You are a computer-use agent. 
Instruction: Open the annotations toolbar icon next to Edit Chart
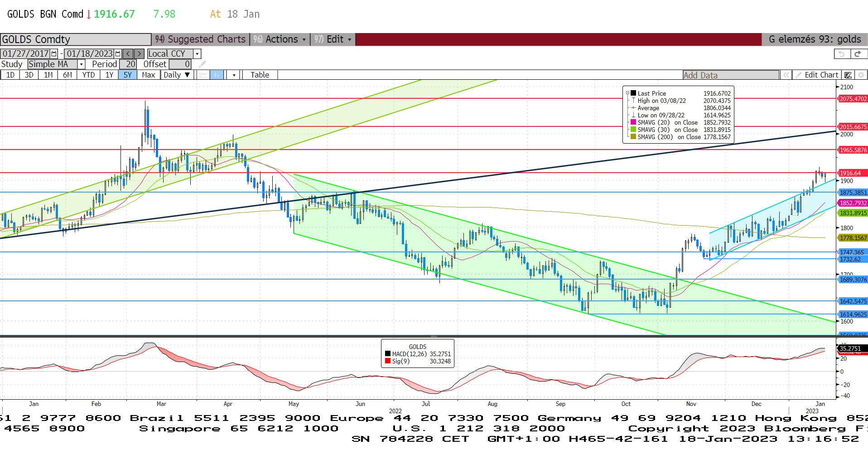(x=848, y=75)
